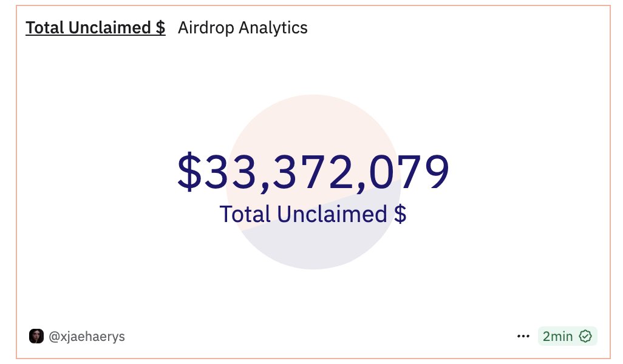Click digits 079 of the counter
The width and height of the screenshot is (623, 364).
(409, 172)
